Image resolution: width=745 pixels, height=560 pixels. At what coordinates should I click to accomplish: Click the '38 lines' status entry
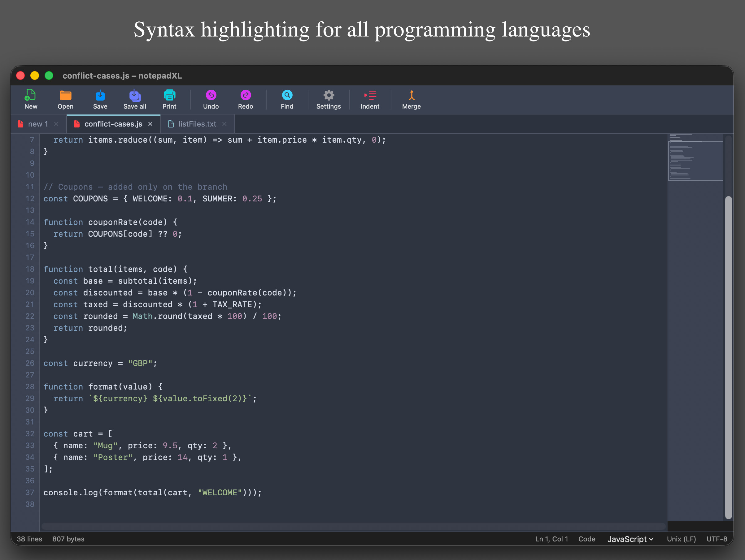click(30, 539)
